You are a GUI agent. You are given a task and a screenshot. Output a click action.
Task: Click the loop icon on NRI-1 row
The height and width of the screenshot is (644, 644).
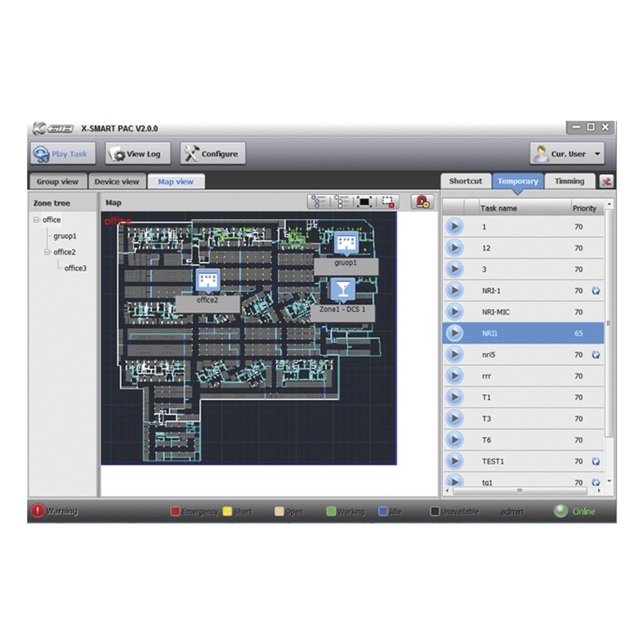point(596,291)
